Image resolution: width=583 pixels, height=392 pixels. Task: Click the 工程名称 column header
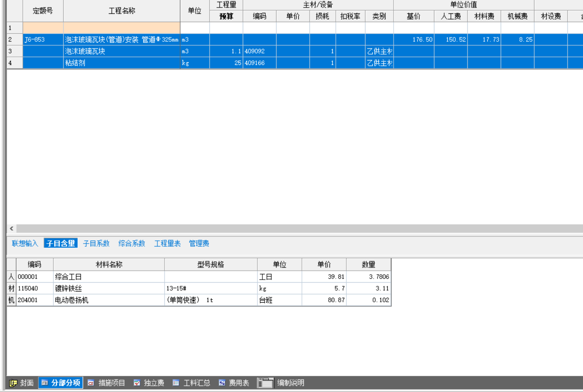[122, 11]
